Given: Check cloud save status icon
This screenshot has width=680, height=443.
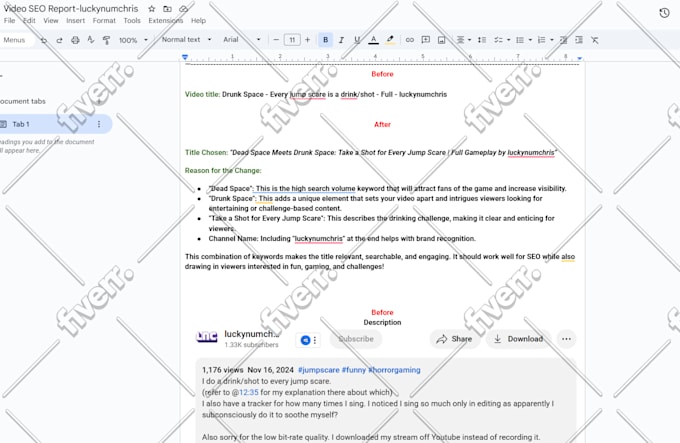Looking at the screenshot, I should click(x=183, y=9).
